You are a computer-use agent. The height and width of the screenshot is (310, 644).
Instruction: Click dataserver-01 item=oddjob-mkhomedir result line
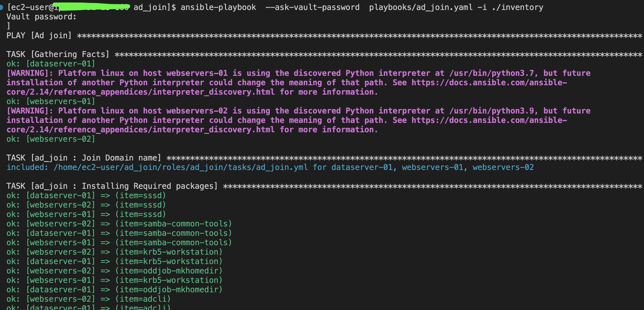(x=114, y=290)
